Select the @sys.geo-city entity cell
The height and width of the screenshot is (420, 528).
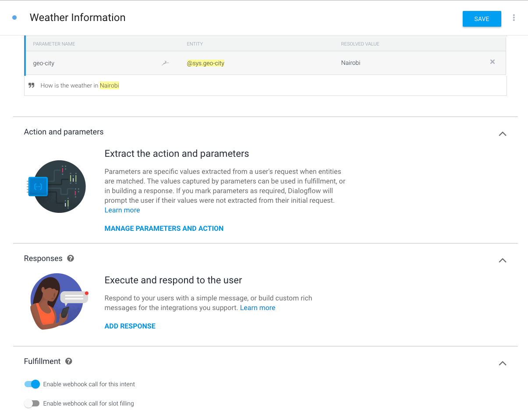pos(206,63)
